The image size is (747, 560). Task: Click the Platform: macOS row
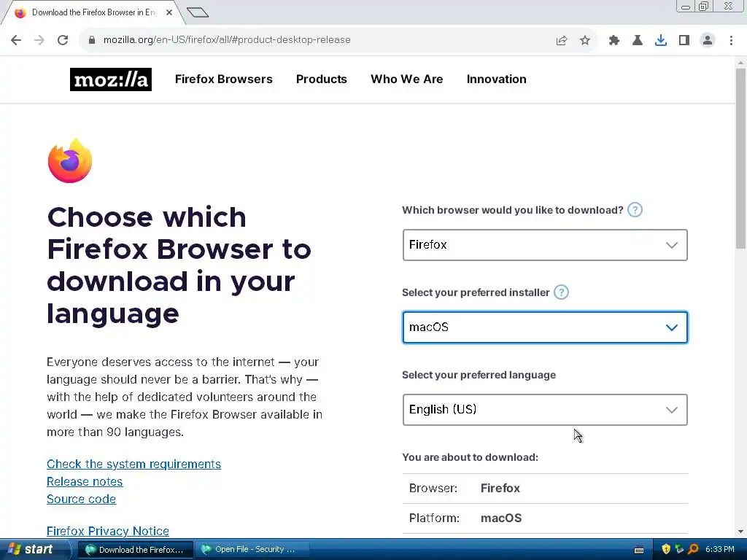point(546,518)
